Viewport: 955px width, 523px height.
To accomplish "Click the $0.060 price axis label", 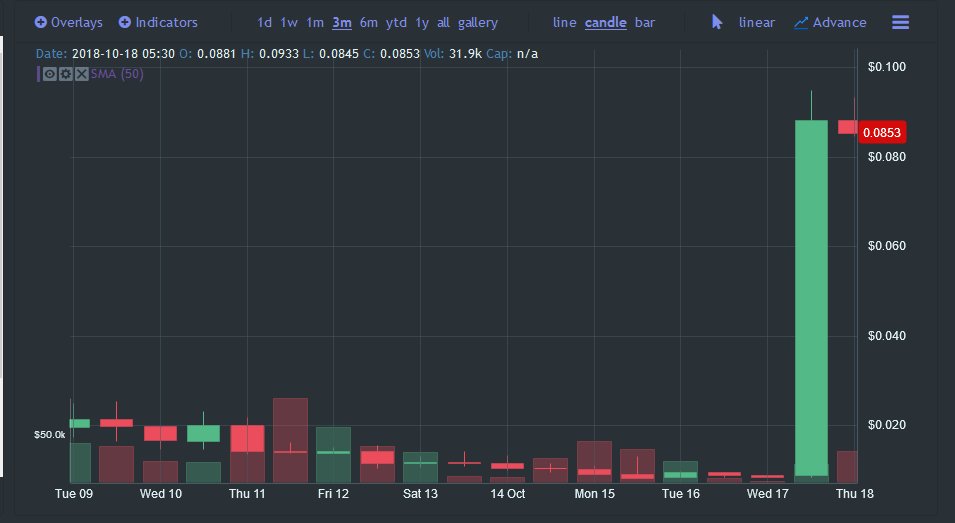I will pyautogui.click(x=886, y=246).
